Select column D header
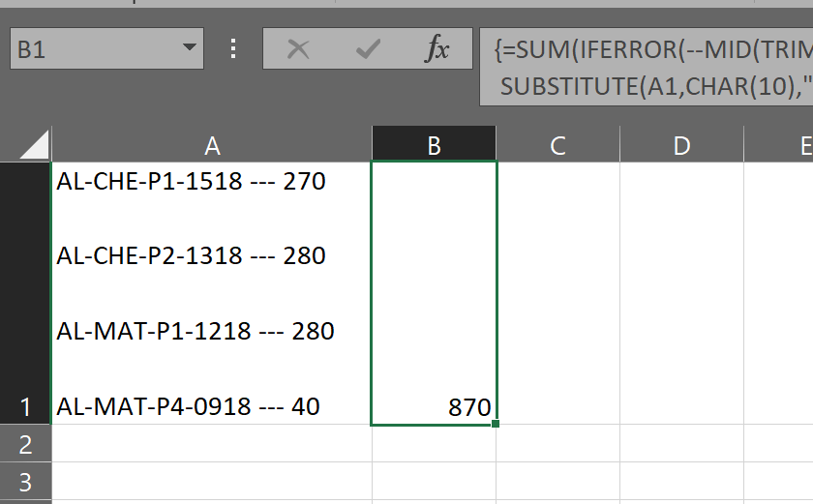Image resolution: width=813 pixels, height=504 pixels. pyautogui.click(x=681, y=145)
